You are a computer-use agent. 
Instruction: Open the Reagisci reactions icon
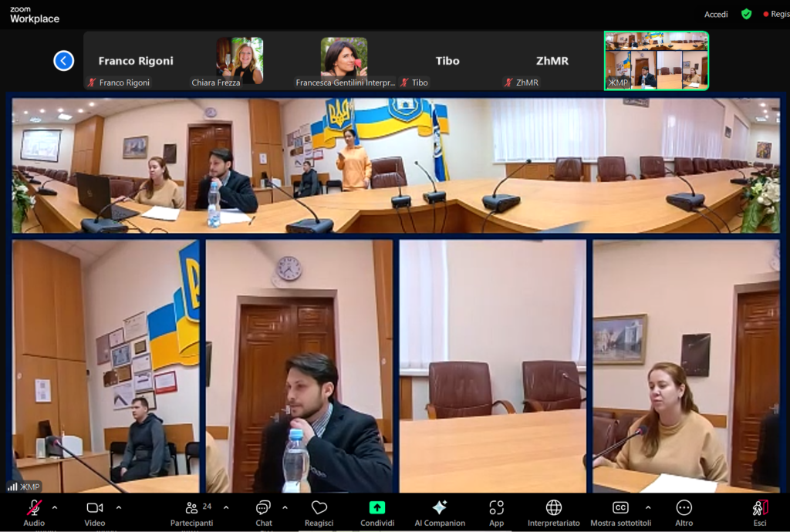click(319, 507)
